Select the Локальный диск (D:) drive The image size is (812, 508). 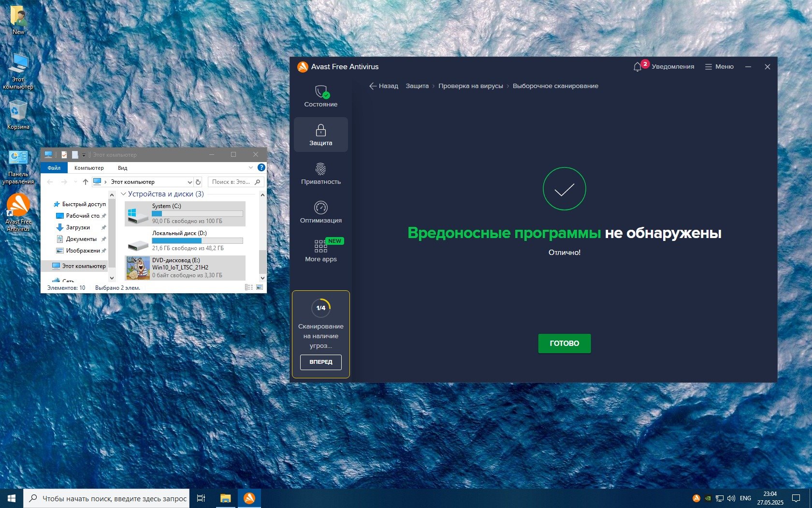coord(185,240)
